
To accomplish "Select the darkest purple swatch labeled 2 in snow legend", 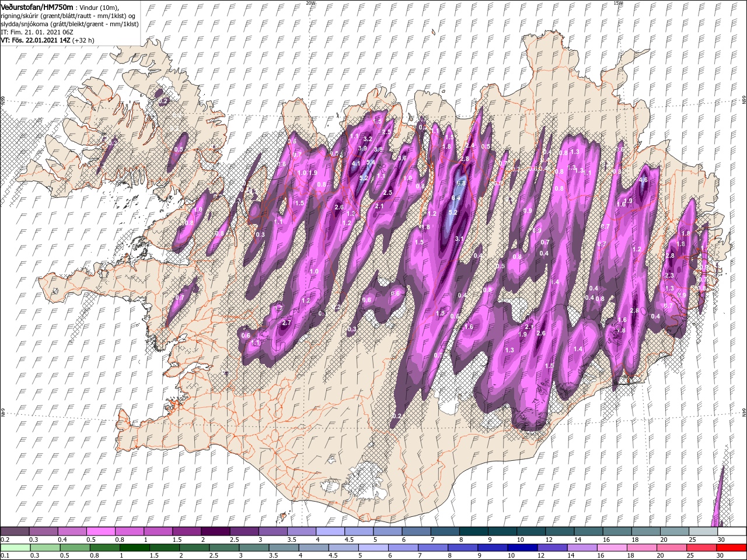I will (x=215, y=531).
